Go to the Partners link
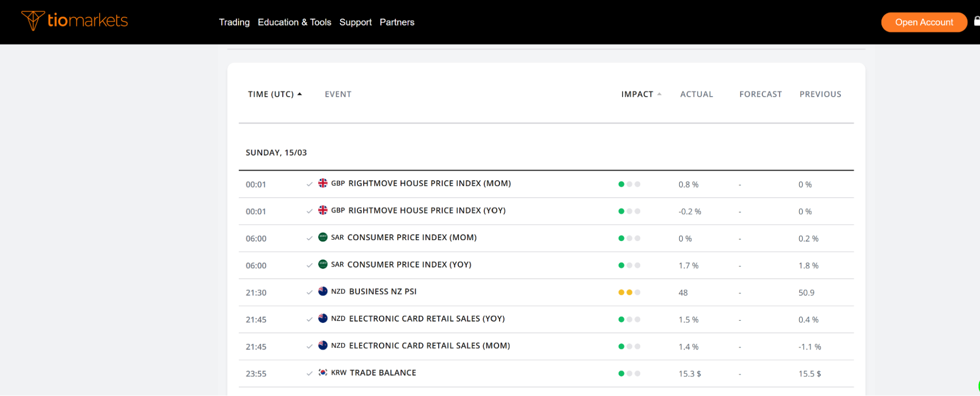Screen dimensions: 980x396 [397, 22]
